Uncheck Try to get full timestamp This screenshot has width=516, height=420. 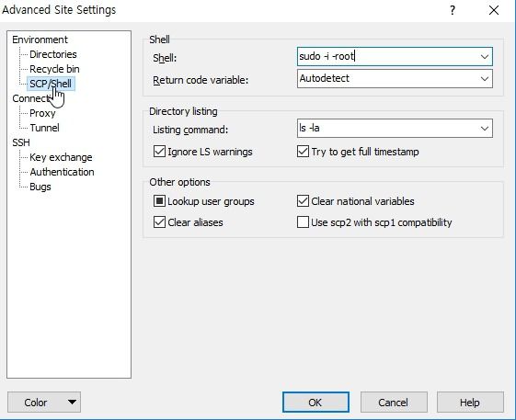tap(304, 152)
